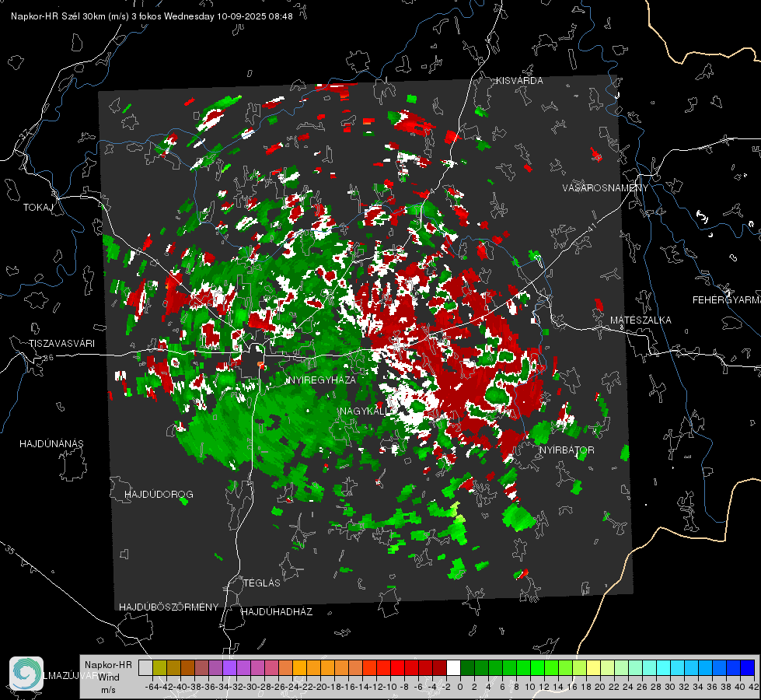Pick the orange swatch between -24 and -22
Image resolution: width=761 pixels, height=700 pixels.
pos(299,667)
